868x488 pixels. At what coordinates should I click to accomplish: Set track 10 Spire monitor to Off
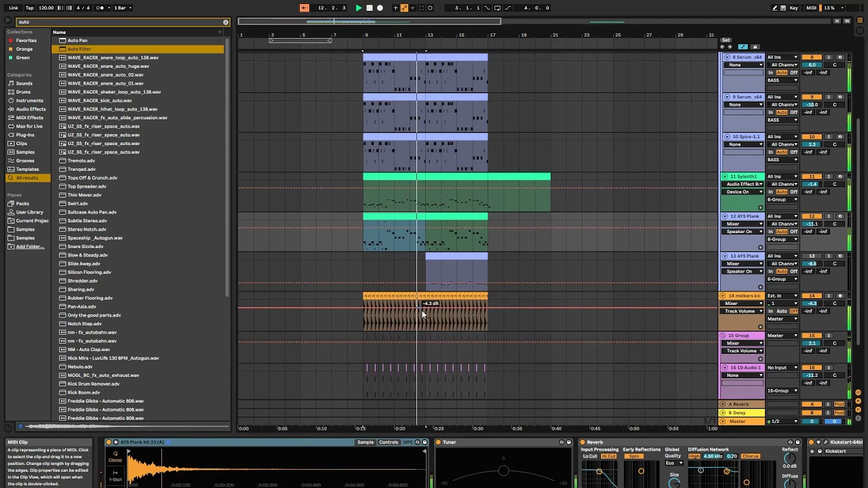(794, 152)
